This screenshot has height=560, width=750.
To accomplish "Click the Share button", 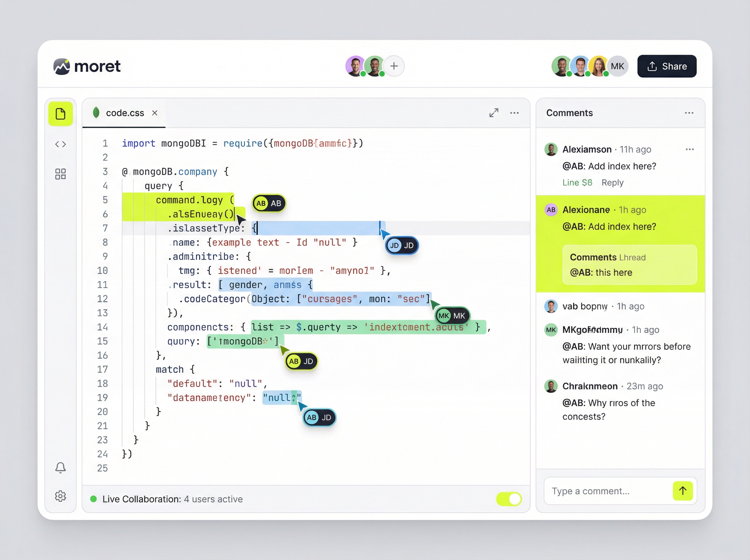I will pyautogui.click(x=666, y=66).
